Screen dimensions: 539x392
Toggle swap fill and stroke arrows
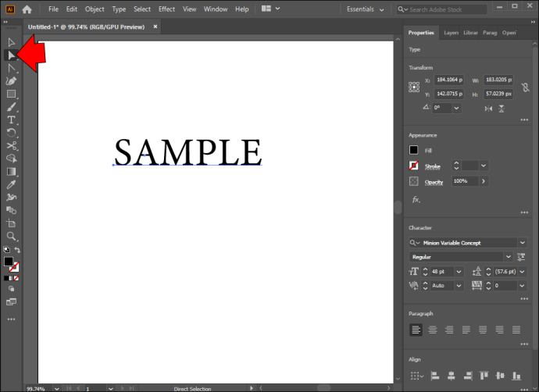click(17, 250)
